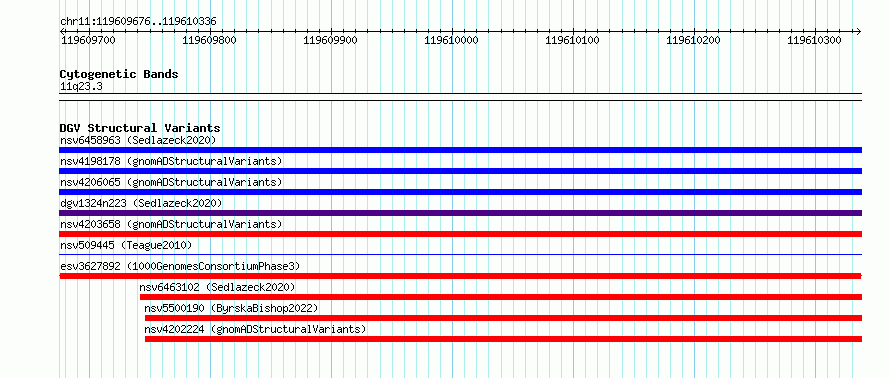This screenshot has width=890, height=378.
Task: Click the thin blue line under nsv509445
Action: pyautogui.click(x=460, y=255)
